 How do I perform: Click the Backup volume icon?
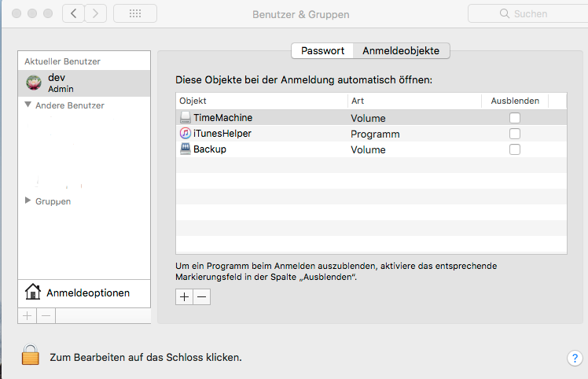(x=185, y=149)
